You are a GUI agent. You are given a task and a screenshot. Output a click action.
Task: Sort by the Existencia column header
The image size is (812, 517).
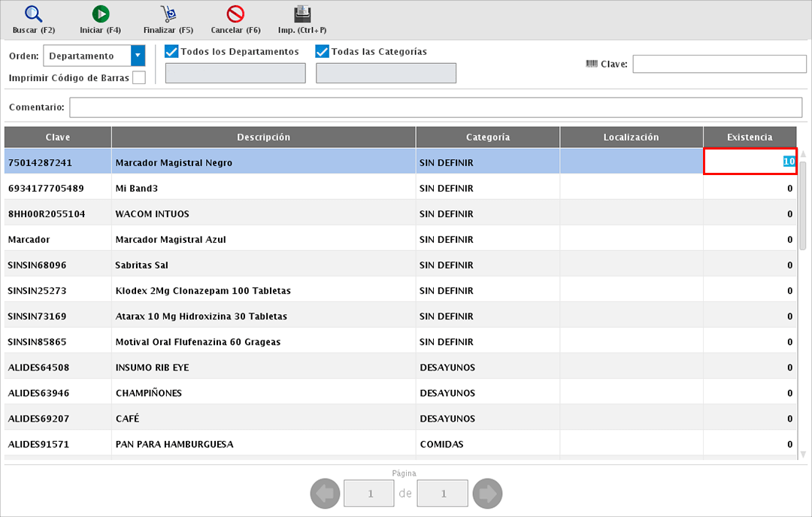coord(749,138)
